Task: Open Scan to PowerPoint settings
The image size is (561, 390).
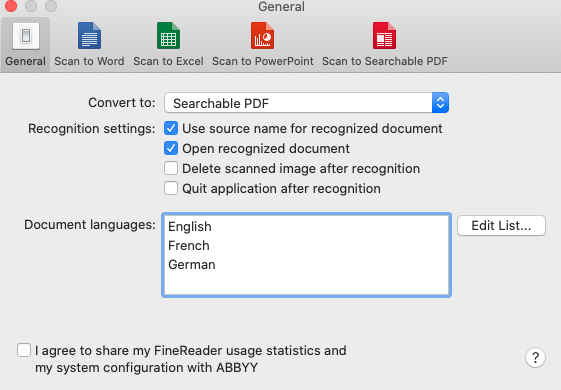Action: (x=263, y=45)
